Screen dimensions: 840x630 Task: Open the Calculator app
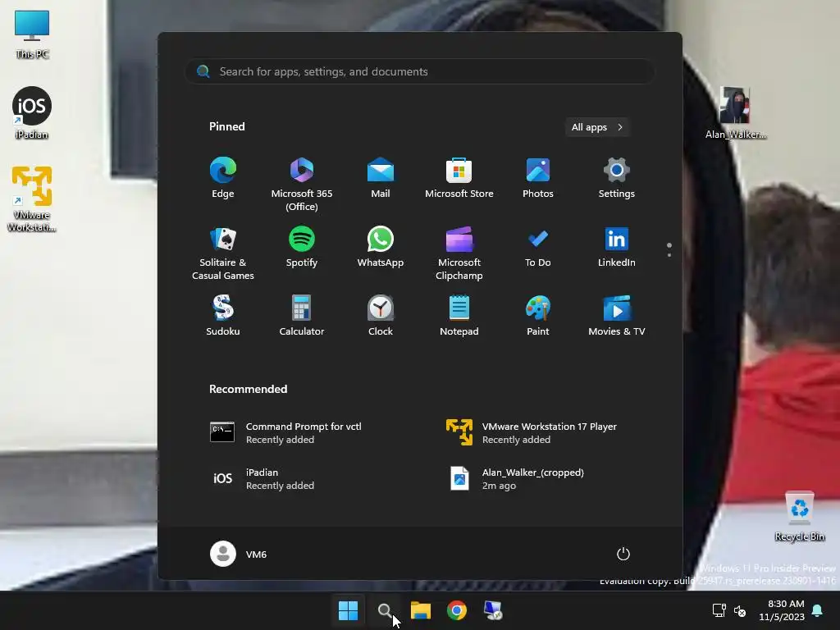(x=302, y=316)
